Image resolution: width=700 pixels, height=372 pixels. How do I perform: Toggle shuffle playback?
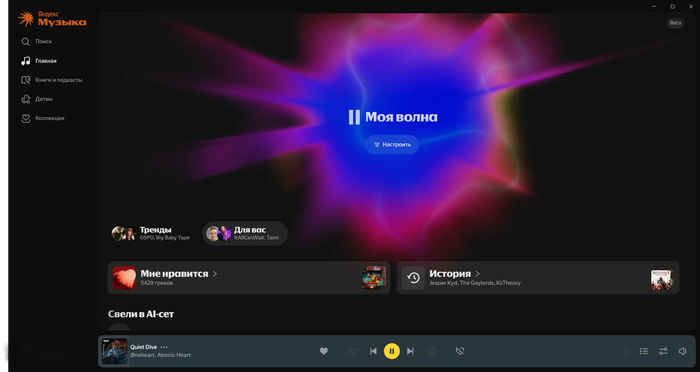[352, 351]
